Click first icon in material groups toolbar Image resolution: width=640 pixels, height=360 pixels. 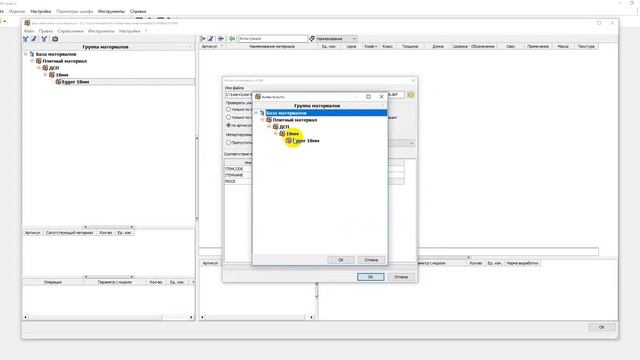click(x=25, y=39)
